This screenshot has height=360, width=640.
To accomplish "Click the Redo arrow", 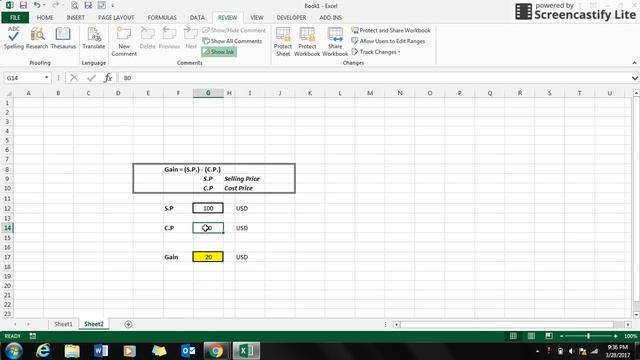I will pos(55,5).
